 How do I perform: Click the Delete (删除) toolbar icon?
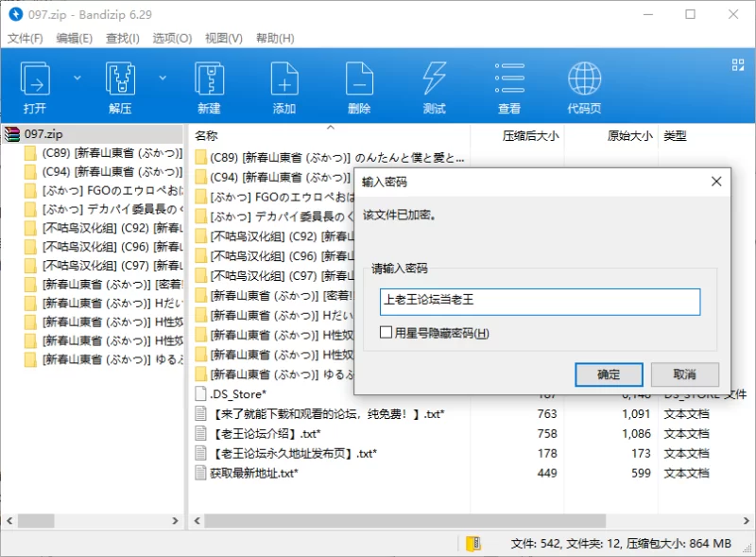[359, 85]
